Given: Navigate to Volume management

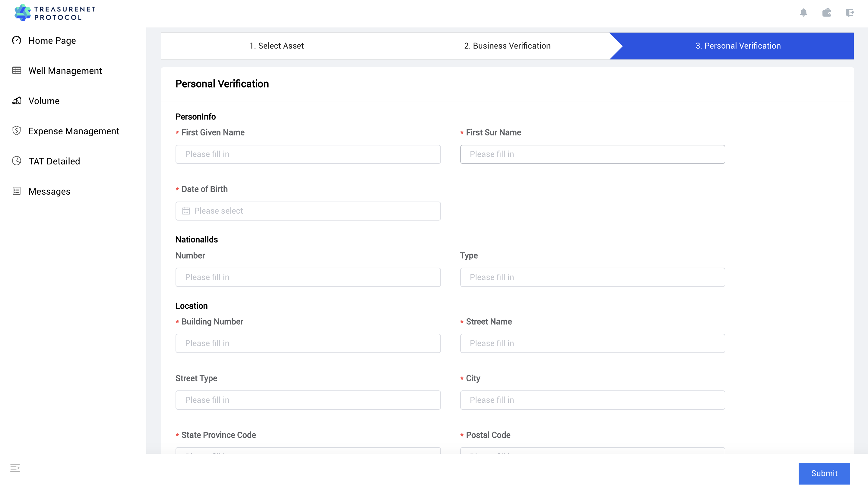Looking at the screenshot, I should pos(44,101).
